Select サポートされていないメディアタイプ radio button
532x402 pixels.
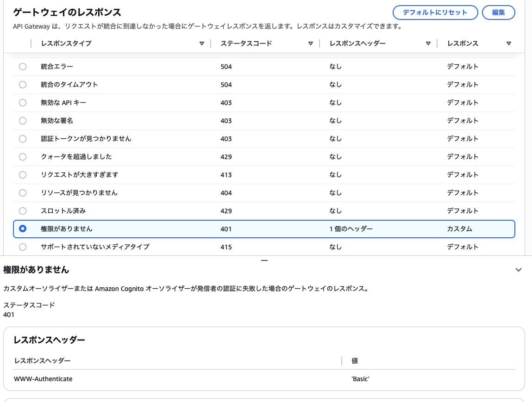tap(23, 247)
